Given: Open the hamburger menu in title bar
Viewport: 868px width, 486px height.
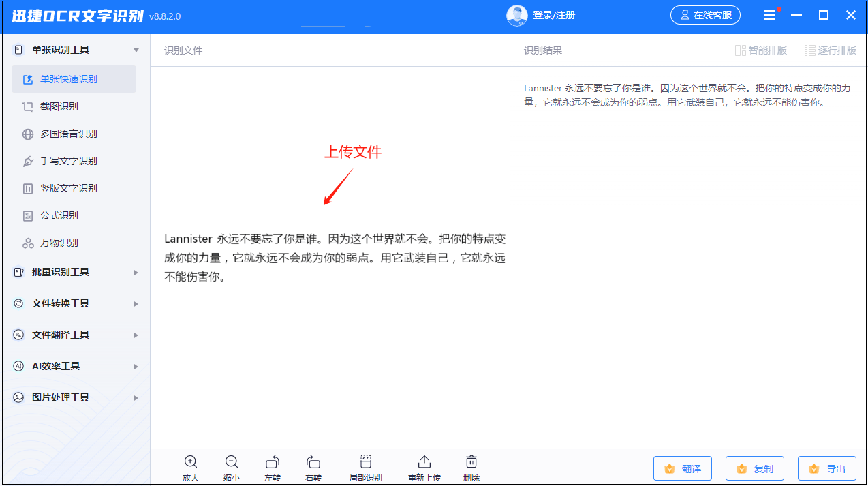Looking at the screenshot, I should (769, 15).
